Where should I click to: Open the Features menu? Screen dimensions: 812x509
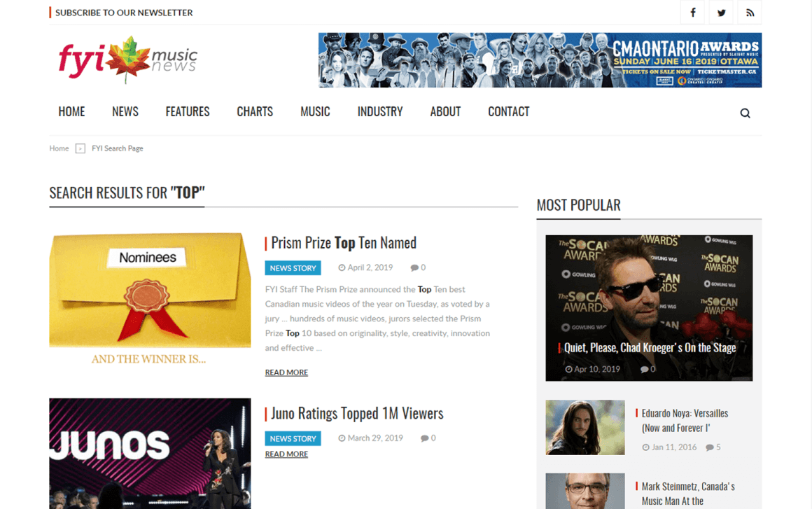tap(188, 112)
